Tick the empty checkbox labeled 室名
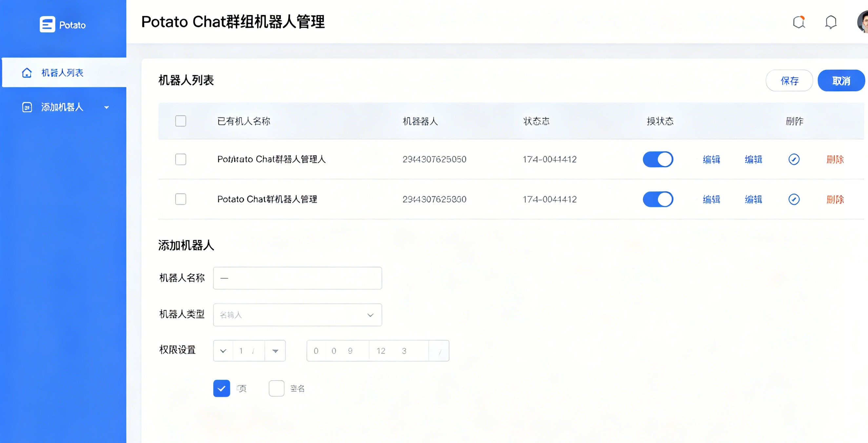This screenshot has height=443, width=868. click(276, 388)
